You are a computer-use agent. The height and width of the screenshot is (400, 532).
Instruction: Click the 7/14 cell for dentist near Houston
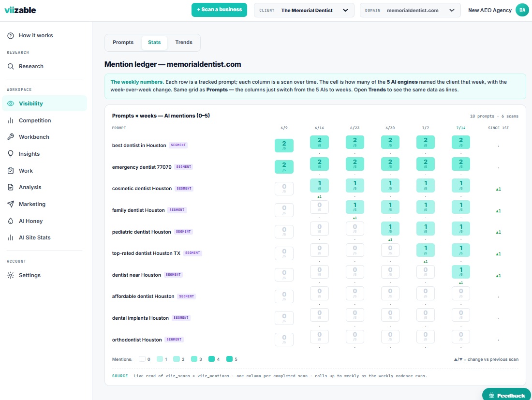click(x=461, y=272)
